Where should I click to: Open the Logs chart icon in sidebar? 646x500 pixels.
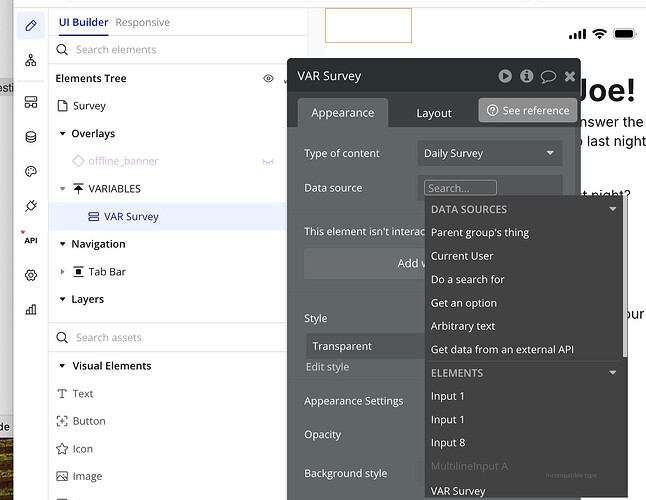click(x=31, y=309)
